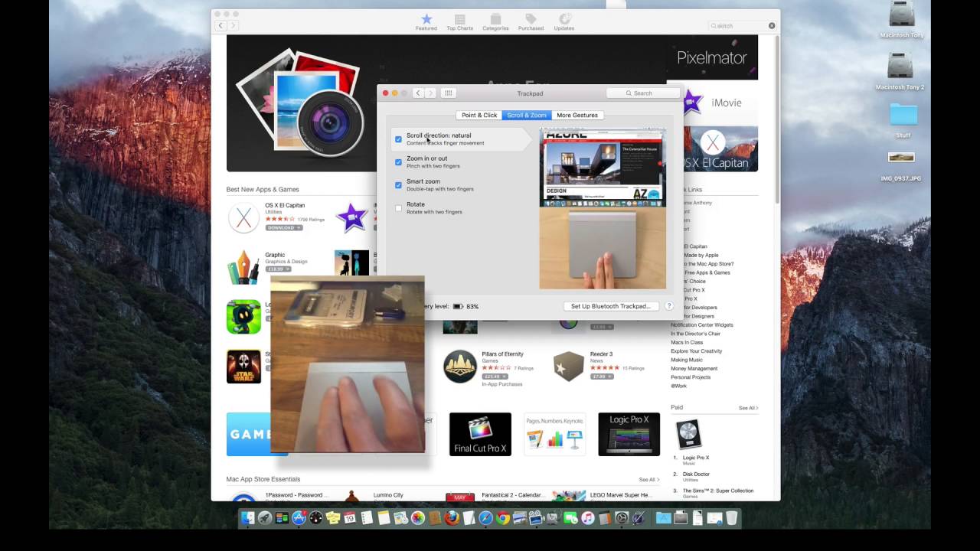Open Trash in the Dock

click(x=731, y=518)
